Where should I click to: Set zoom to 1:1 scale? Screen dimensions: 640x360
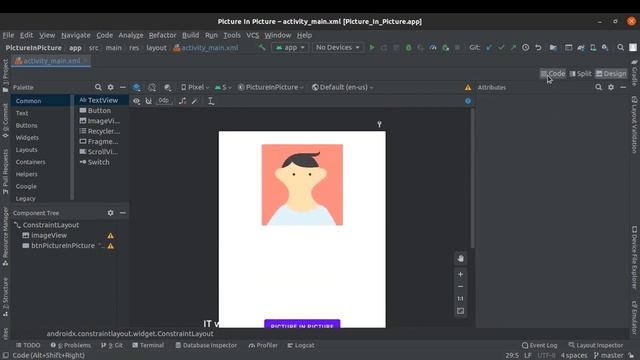point(460,299)
